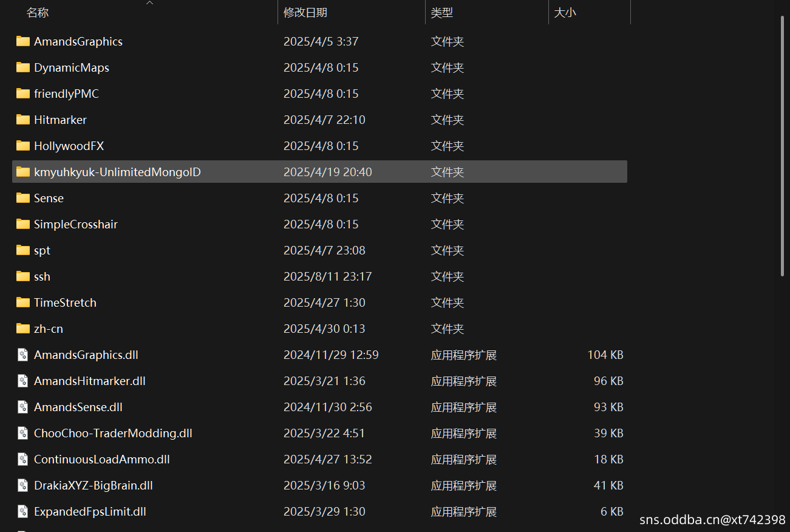Image resolution: width=790 pixels, height=532 pixels.
Task: Click the DynamicMaps folder icon
Action: click(x=23, y=67)
